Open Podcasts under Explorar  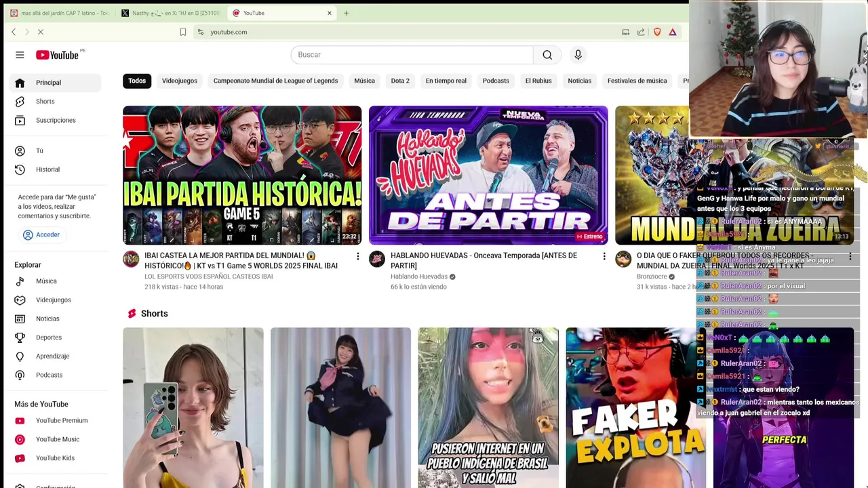coord(55,375)
